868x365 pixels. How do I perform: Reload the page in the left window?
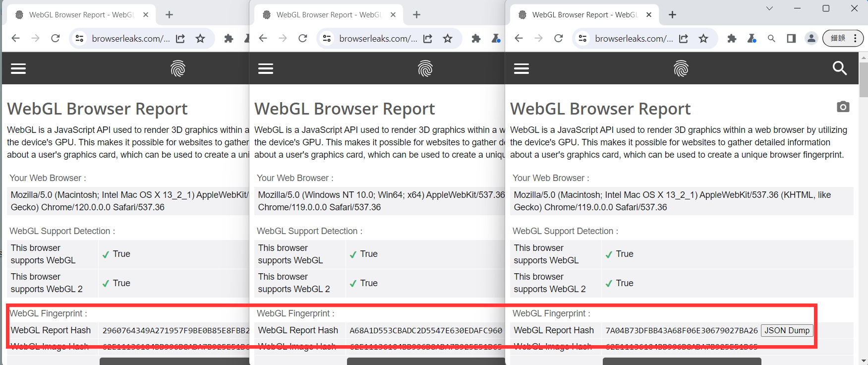pos(56,38)
